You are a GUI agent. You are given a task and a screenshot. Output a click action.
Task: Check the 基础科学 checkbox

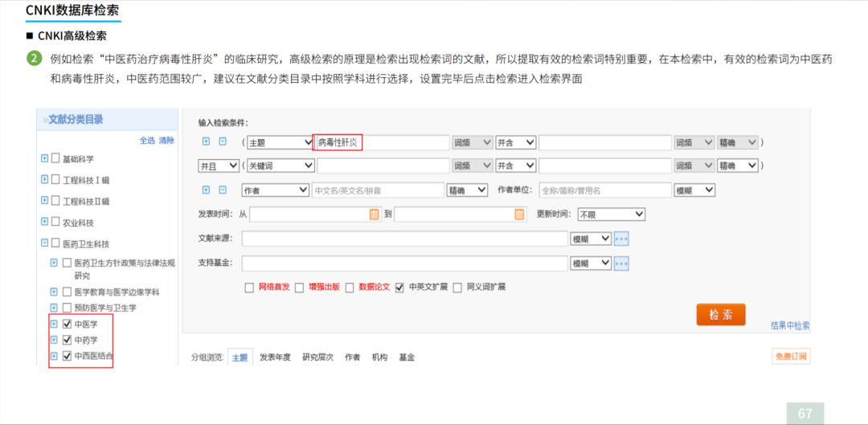[55, 158]
